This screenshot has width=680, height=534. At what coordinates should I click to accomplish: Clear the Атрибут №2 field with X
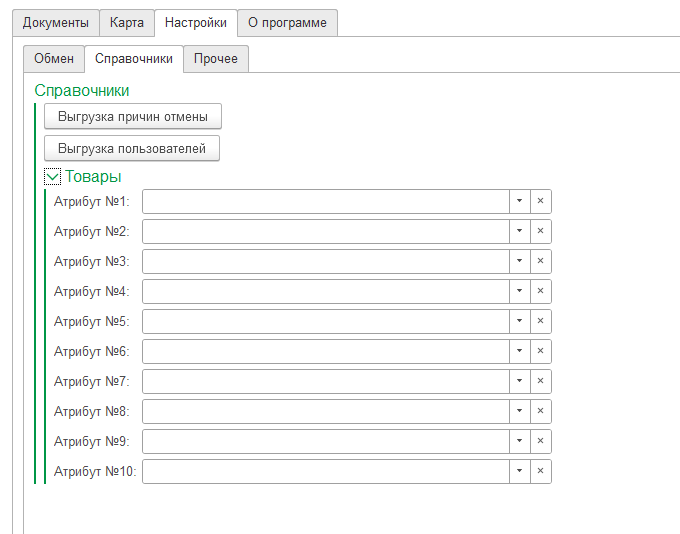click(x=540, y=231)
